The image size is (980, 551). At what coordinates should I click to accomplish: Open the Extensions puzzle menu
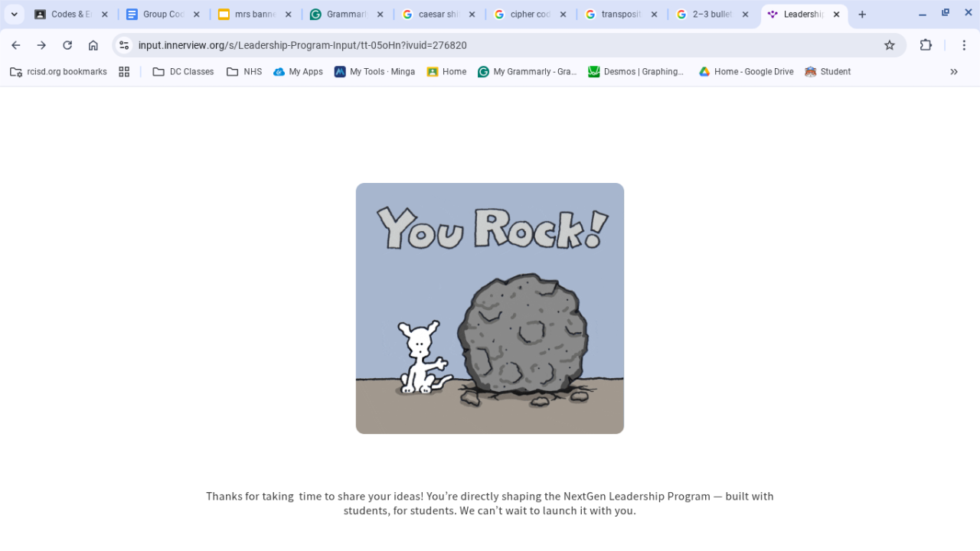tap(926, 45)
